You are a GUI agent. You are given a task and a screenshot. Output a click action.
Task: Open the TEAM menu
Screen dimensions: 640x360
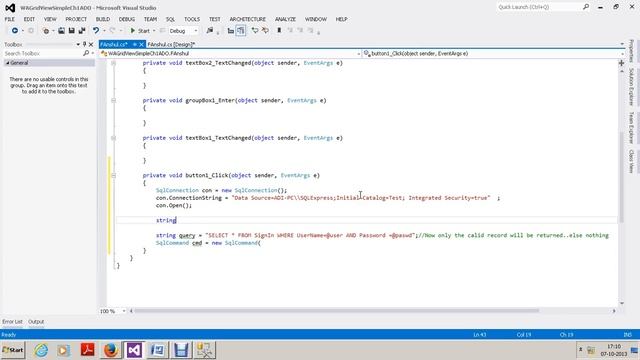tap(150, 19)
